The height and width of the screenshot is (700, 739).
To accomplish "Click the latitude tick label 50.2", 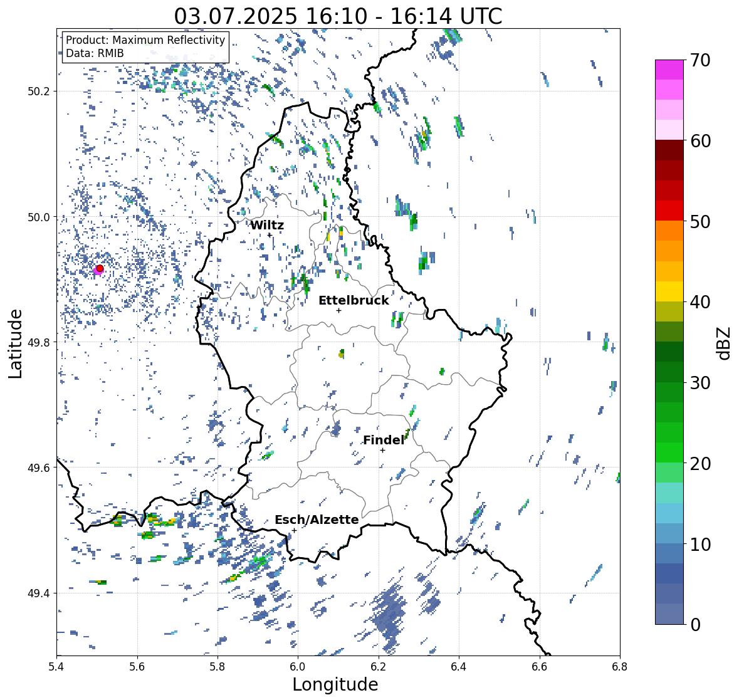I will point(39,91).
